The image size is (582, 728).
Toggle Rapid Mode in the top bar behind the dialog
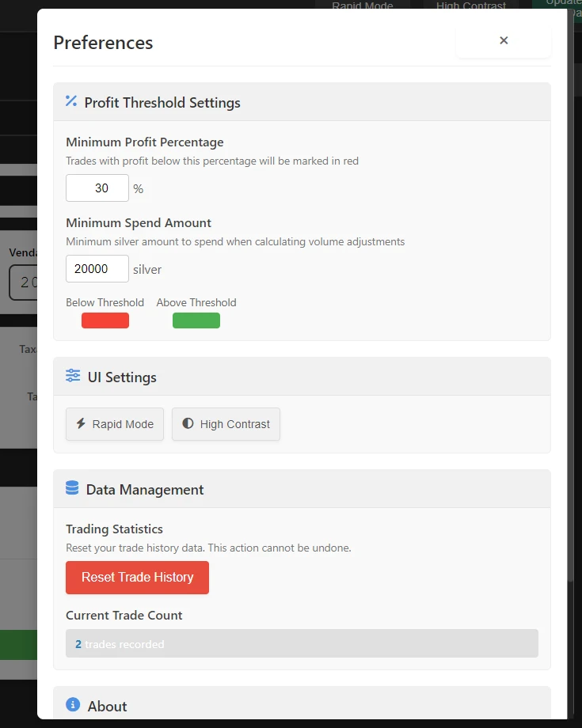(362, 6)
